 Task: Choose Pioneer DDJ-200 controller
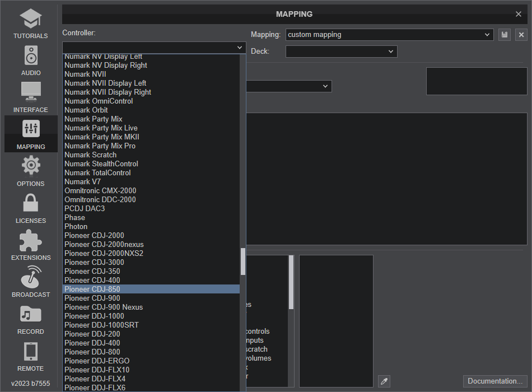(151, 334)
